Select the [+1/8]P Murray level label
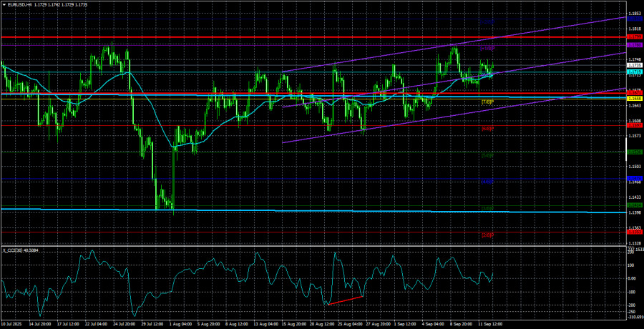The height and width of the screenshot is (329, 644). coord(487,48)
